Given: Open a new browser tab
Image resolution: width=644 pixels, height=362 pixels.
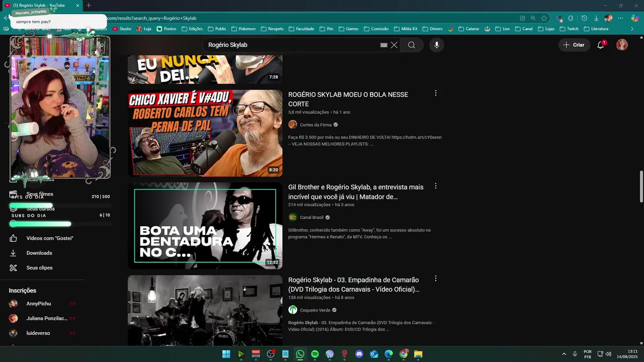Looking at the screenshot, I should tap(89, 6).
